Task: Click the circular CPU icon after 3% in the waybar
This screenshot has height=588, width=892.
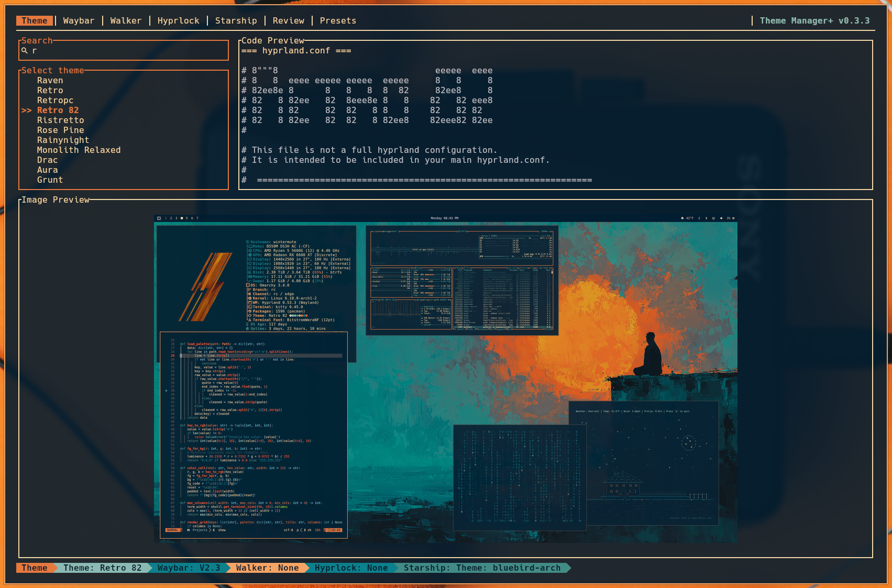Action: pos(733,217)
